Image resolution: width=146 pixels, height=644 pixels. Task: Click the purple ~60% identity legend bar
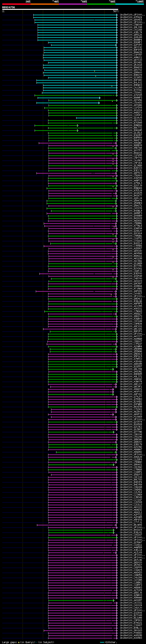(73, 4)
